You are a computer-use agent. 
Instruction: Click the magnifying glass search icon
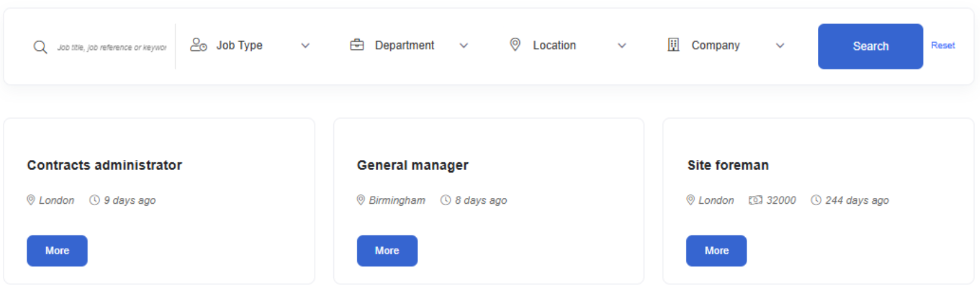(40, 47)
